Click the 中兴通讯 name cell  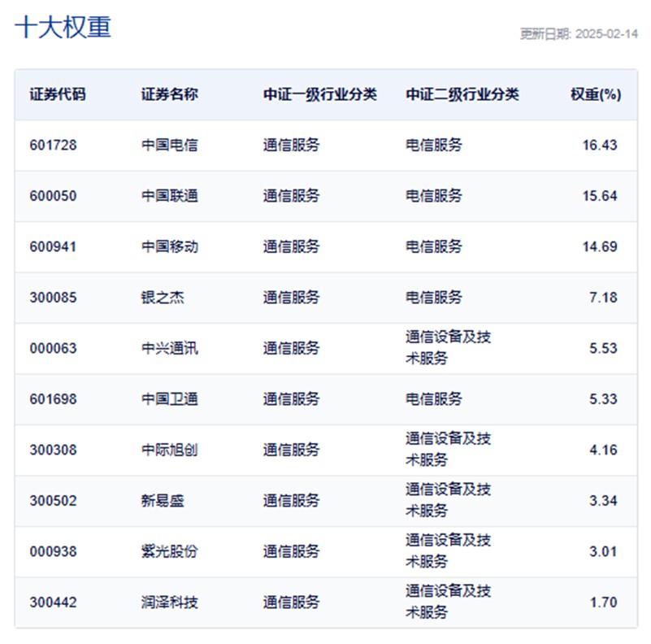coord(169,348)
